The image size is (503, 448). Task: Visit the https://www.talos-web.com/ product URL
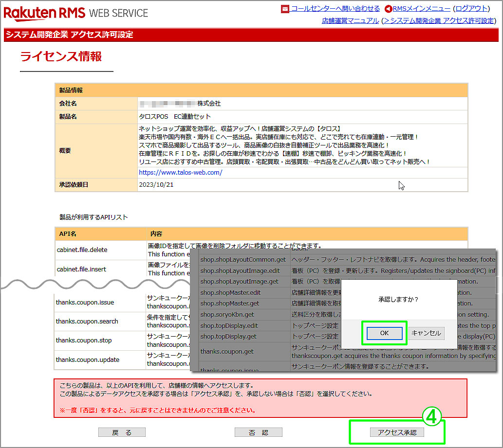180,172
